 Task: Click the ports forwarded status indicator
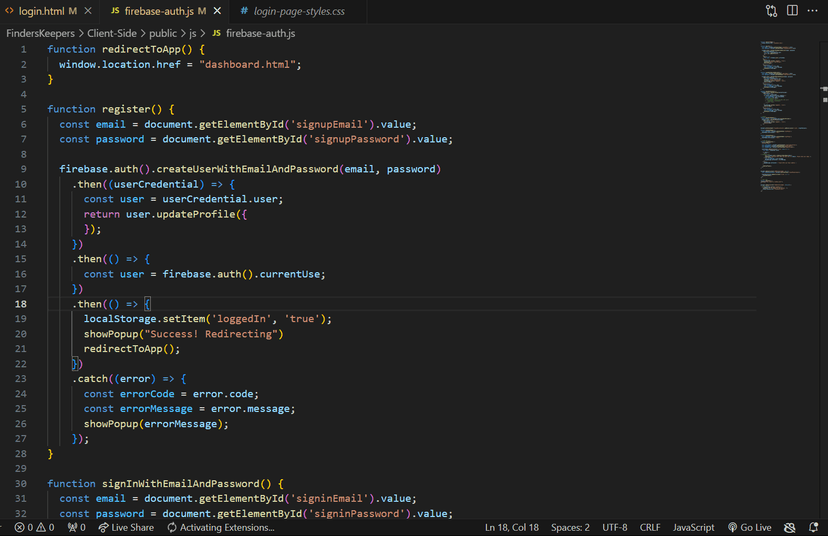click(x=76, y=527)
